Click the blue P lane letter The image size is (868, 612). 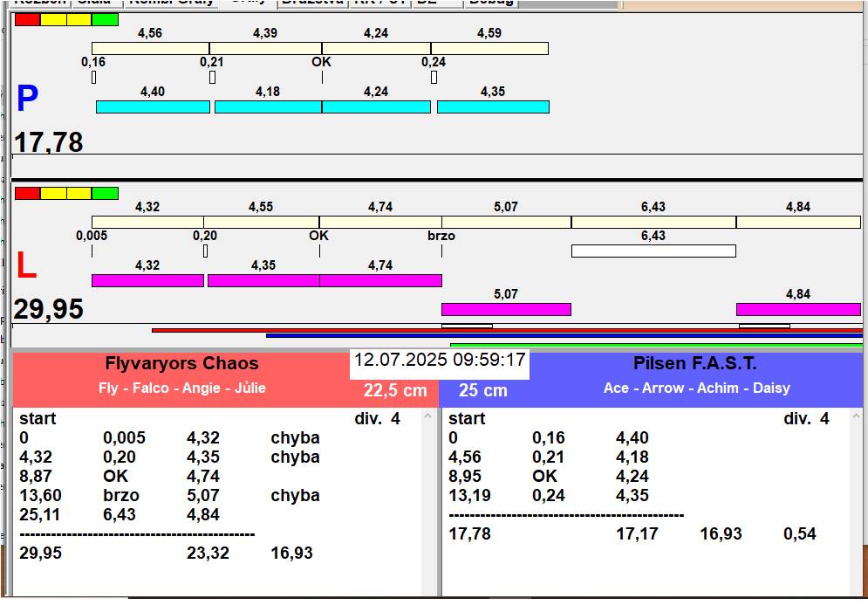coord(27,100)
